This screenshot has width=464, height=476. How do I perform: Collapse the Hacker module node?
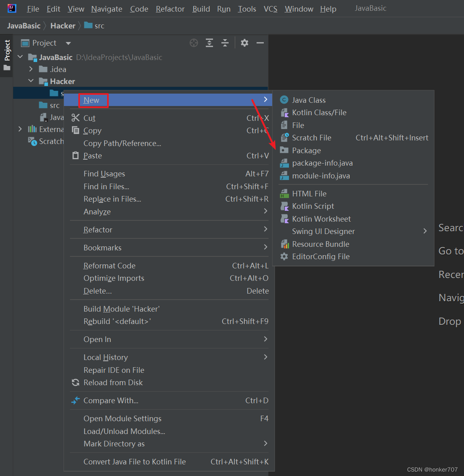click(31, 81)
